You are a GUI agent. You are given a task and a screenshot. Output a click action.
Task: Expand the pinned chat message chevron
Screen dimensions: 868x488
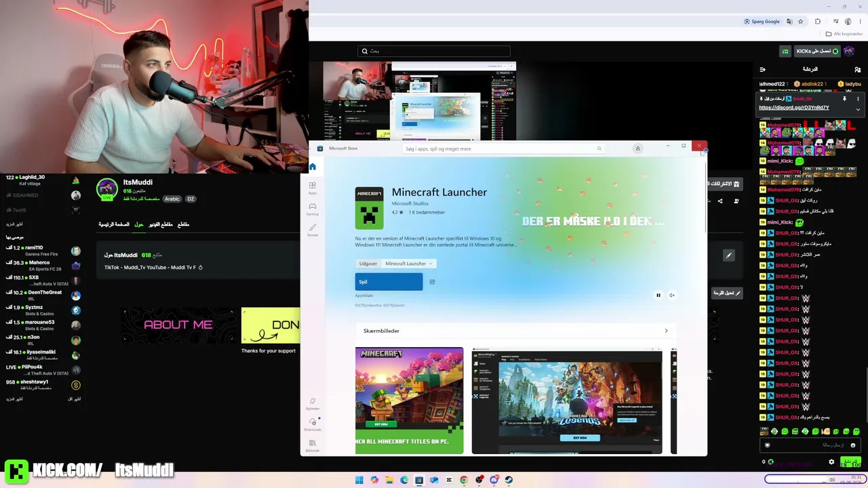(858, 110)
